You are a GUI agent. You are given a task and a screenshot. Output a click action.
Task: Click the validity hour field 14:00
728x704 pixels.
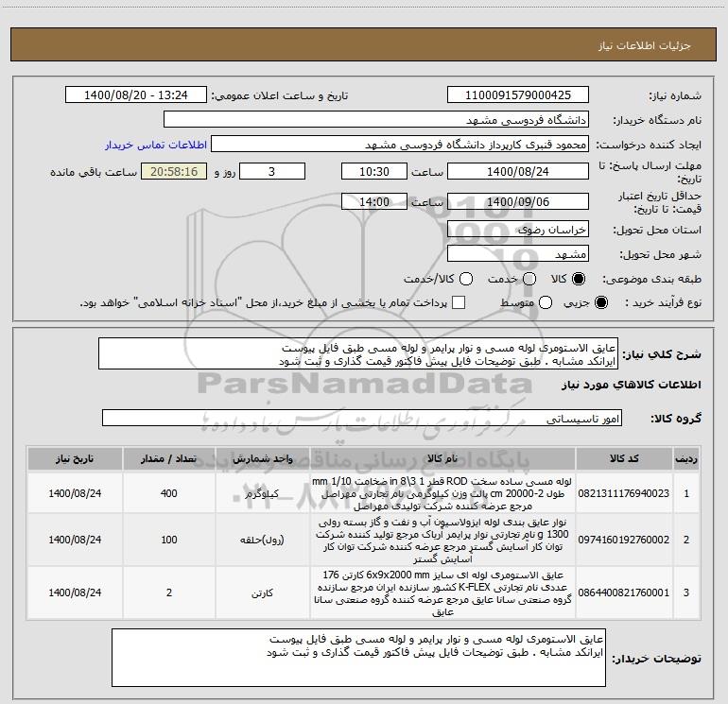click(374, 202)
